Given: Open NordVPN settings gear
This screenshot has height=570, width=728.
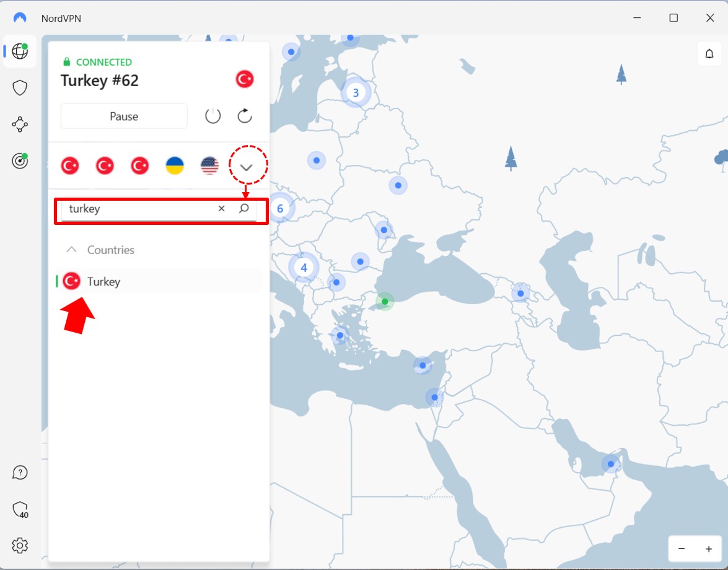Looking at the screenshot, I should 20,546.
